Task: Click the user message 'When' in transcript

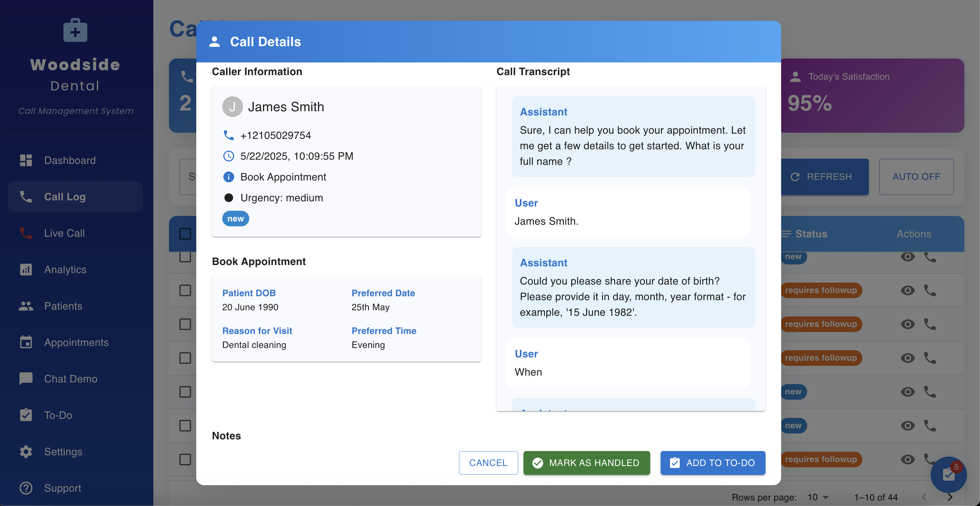Action: tap(628, 363)
